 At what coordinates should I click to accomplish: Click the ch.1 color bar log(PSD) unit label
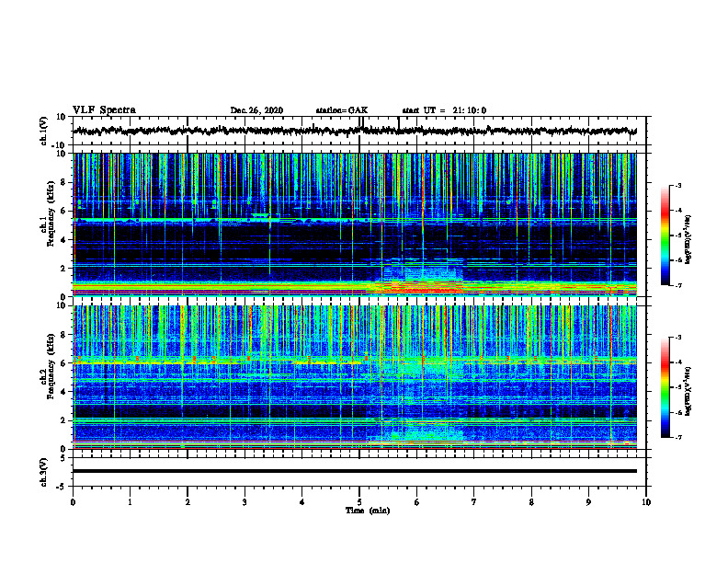688,239
